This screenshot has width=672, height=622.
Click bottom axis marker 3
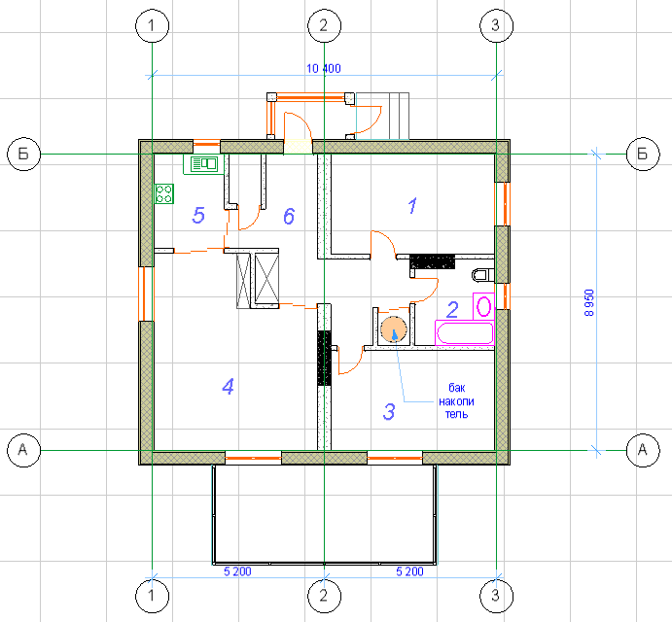tap(496, 593)
